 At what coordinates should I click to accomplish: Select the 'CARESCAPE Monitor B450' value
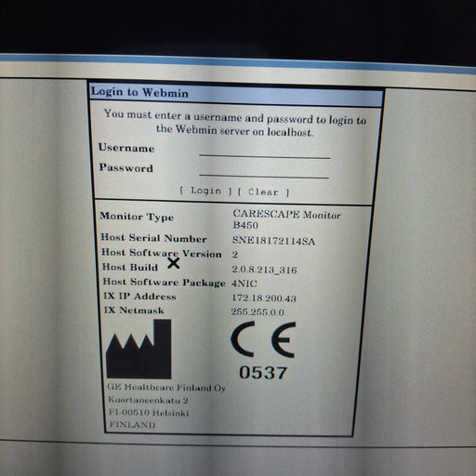[x=286, y=219]
